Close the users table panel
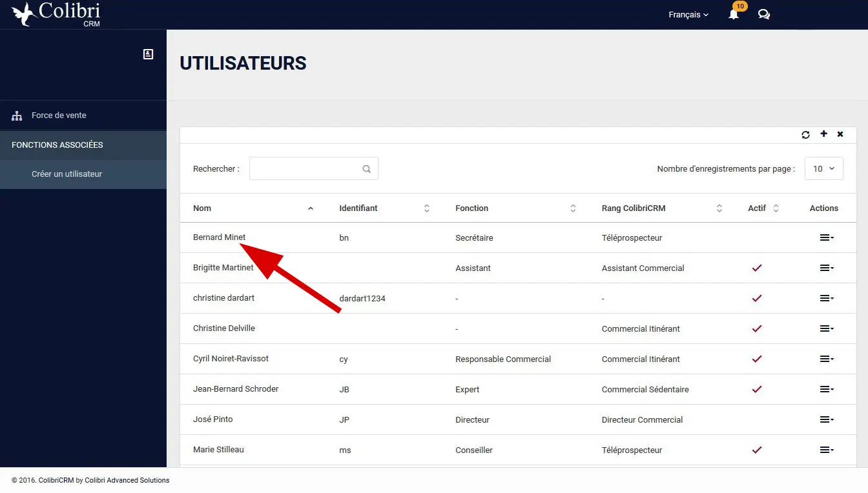The image size is (868, 493). [x=840, y=134]
